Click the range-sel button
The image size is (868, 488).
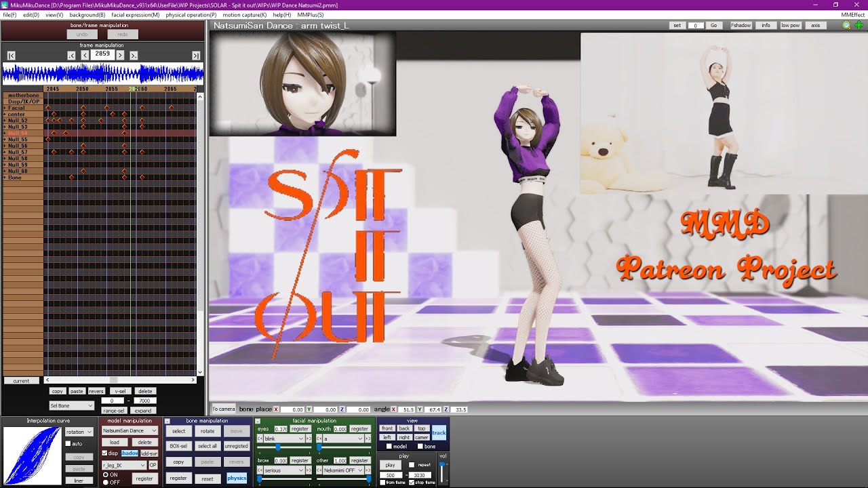click(113, 411)
